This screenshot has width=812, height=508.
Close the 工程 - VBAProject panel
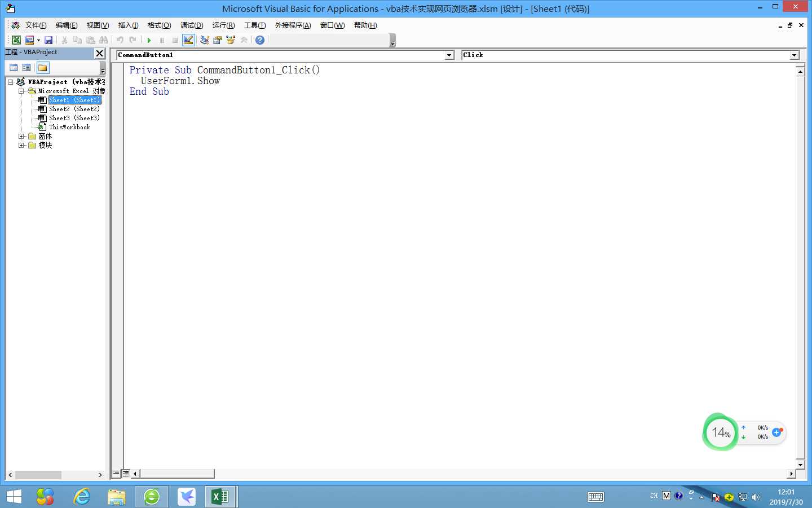(100, 53)
